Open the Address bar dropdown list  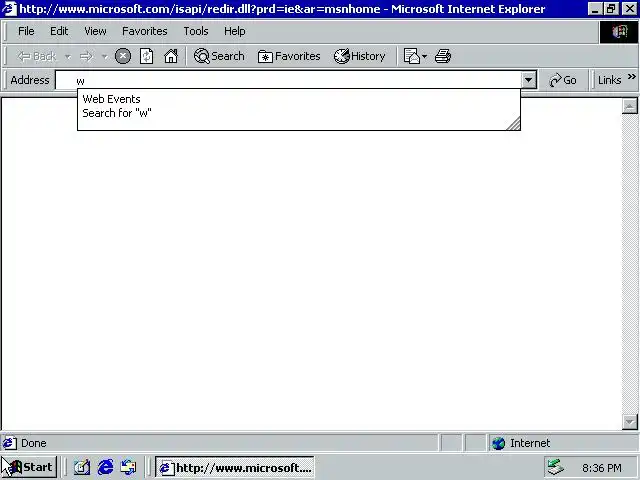(x=529, y=80)
